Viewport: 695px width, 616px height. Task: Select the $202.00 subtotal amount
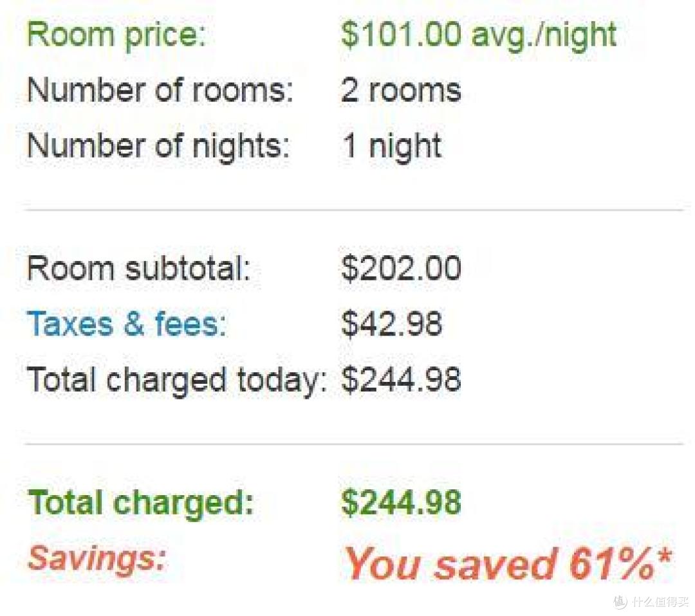point(401,268)
